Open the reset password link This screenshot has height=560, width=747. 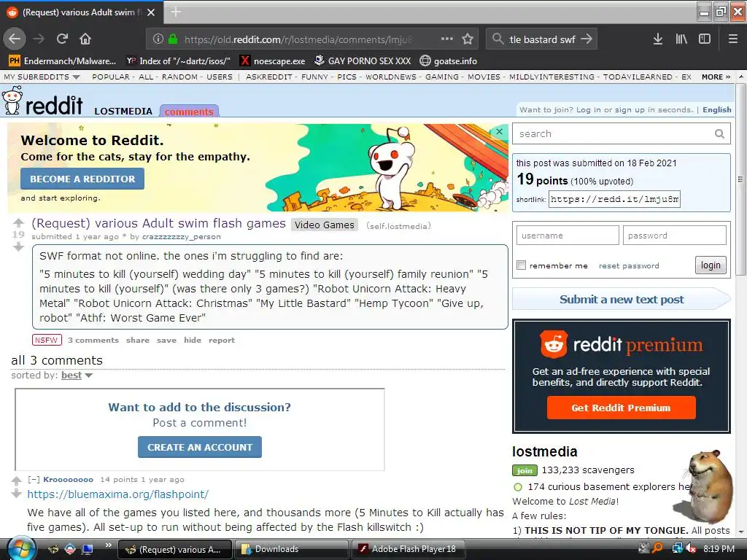[x=629, y=265]
